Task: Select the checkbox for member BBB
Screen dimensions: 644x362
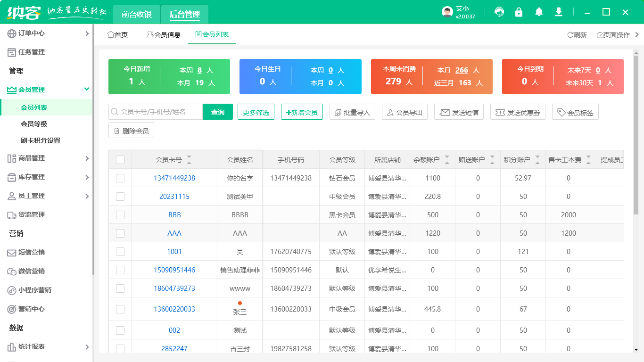Action: (x=120, y=215)
